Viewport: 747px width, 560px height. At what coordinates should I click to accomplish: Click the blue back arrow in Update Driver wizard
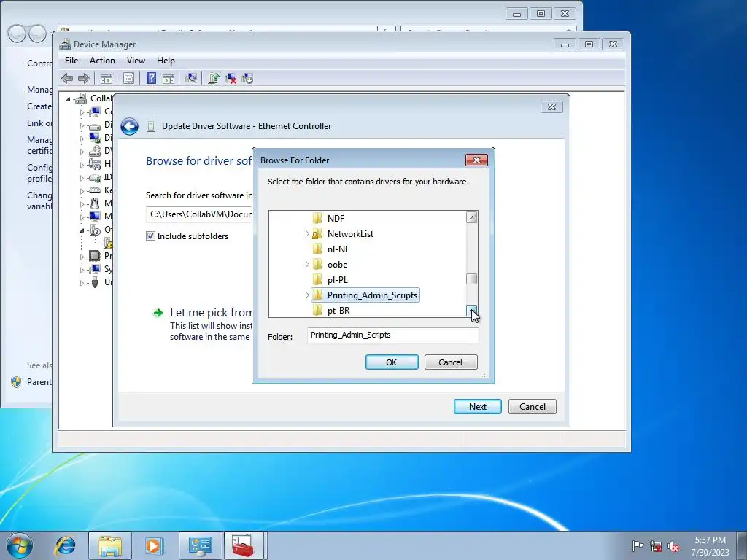(x=129, y=126)
